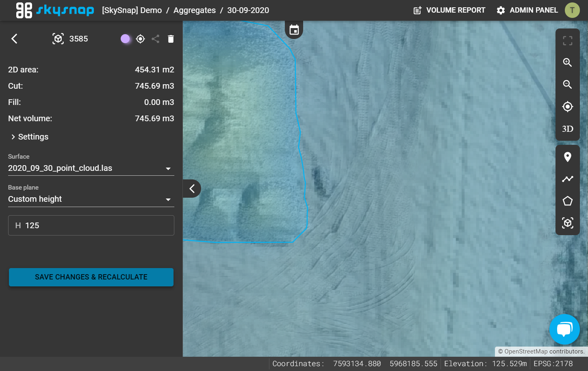Click the 2D area value 454.31 m2

pos(154,70)
